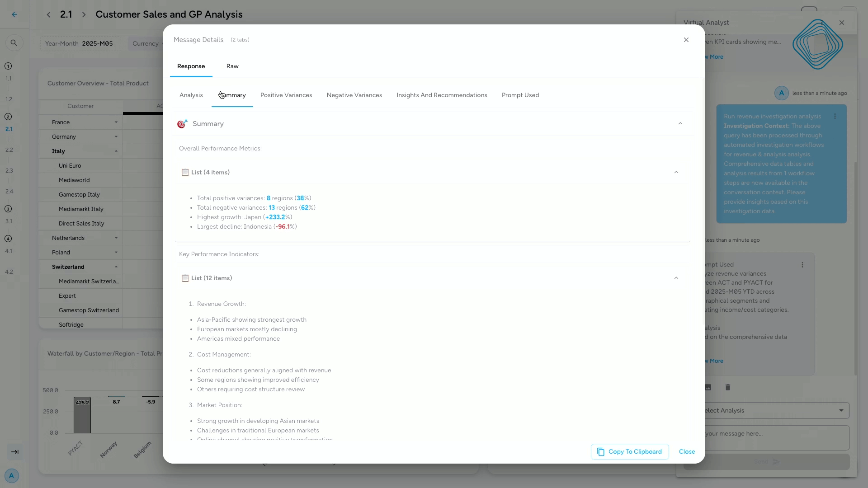Viewport: 868px width, 488px height.
Task: Click the collapse sidebar arrow icon
Action: click(14, 452)
